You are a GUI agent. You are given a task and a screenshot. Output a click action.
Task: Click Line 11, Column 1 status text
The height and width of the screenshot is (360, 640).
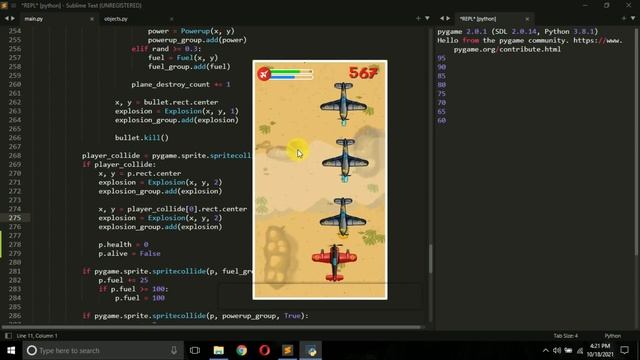click(37, 336)
